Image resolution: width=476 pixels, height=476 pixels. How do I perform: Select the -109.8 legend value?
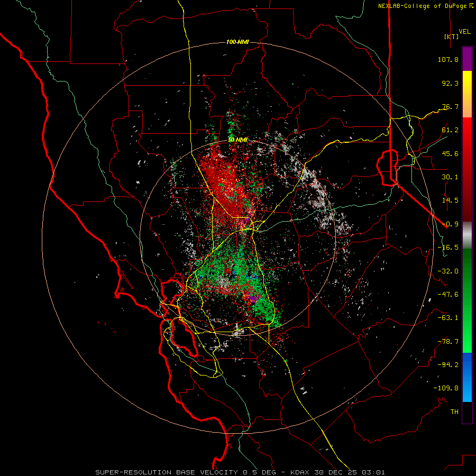[446, 388]
